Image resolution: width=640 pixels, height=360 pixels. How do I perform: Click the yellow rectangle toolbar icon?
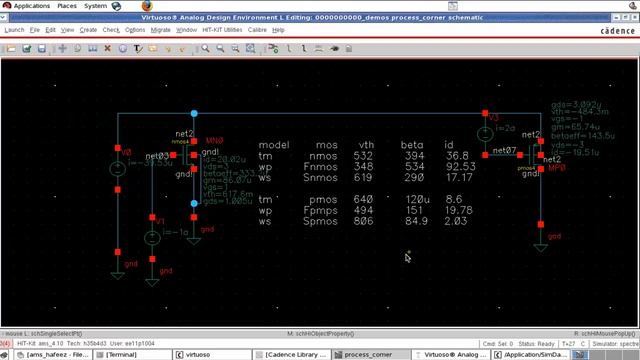153,49
